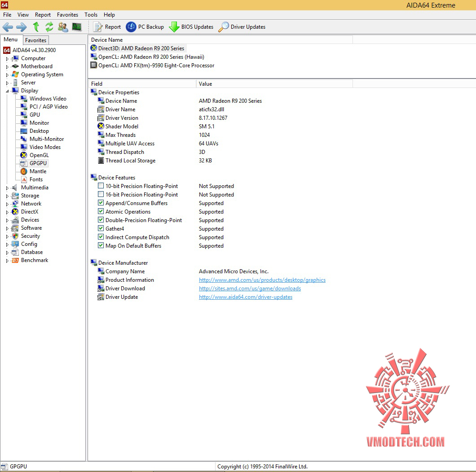This screenshot has height=472, width=476.
Task: Expand the Network tree node
Action: pos(7,204)
